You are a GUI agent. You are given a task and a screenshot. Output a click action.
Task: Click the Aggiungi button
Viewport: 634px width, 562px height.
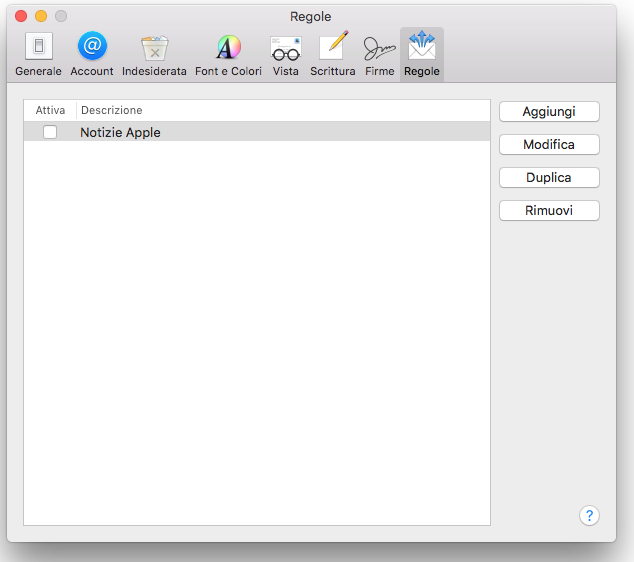tap(549, 112)
